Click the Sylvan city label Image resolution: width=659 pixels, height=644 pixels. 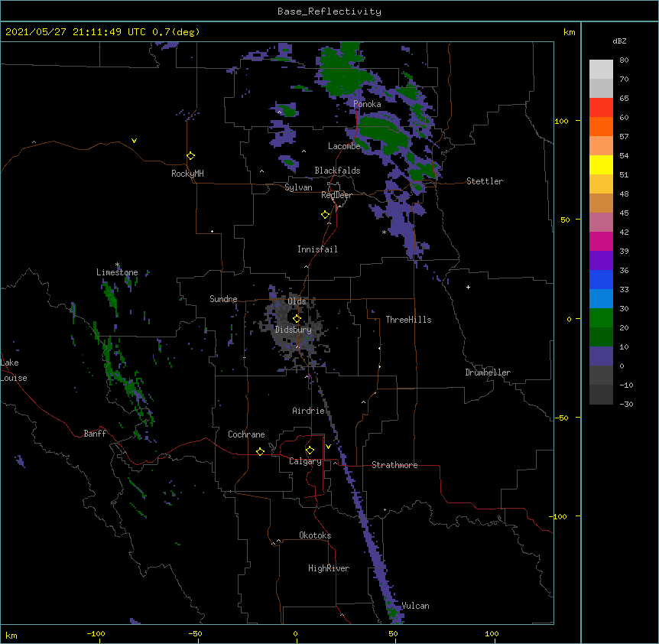298,187
